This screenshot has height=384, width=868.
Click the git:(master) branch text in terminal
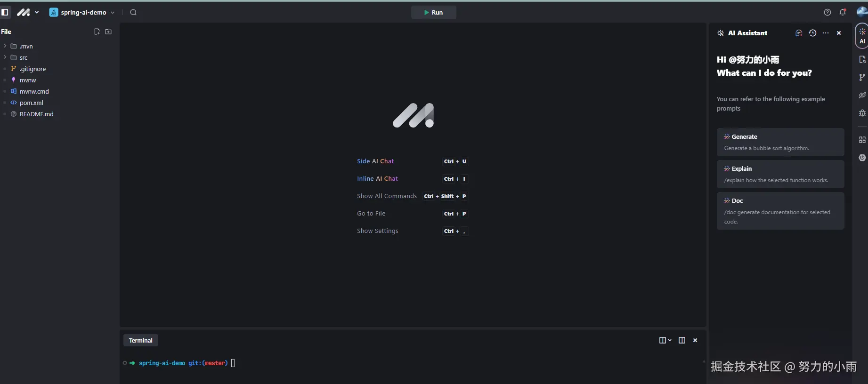pyautogui.click(x=208, y=363)
